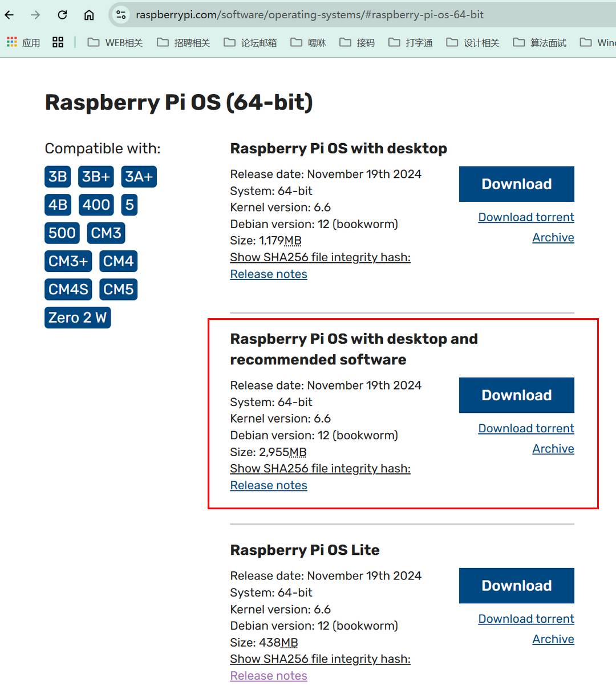Viewport: 616px width, 698px height.
Task: Click Size: 2,955MB text
Action: 268,452
